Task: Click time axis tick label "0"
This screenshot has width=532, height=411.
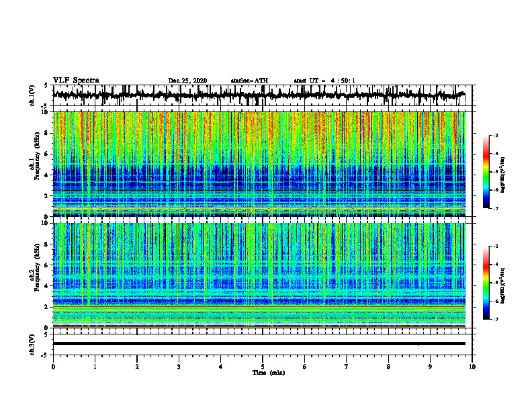Action: (53, 367)
